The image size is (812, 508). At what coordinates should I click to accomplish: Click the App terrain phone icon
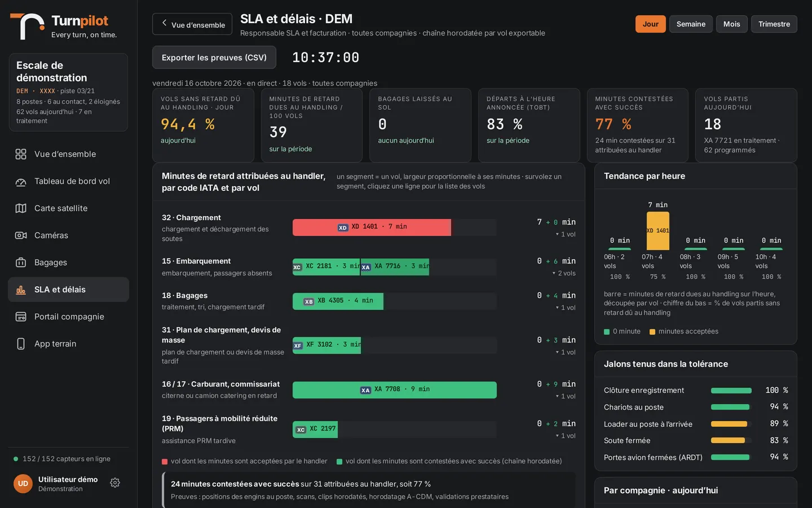click(21, 344)
